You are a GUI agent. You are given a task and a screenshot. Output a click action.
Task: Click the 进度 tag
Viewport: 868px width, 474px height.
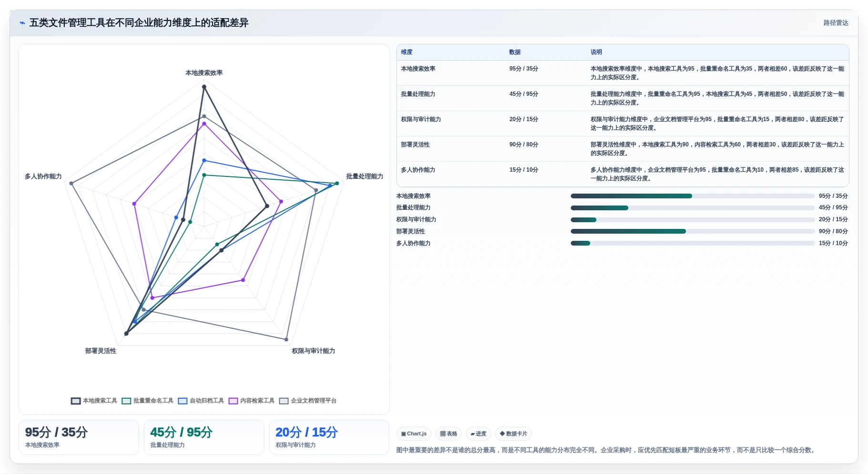[x=478, y=434]
